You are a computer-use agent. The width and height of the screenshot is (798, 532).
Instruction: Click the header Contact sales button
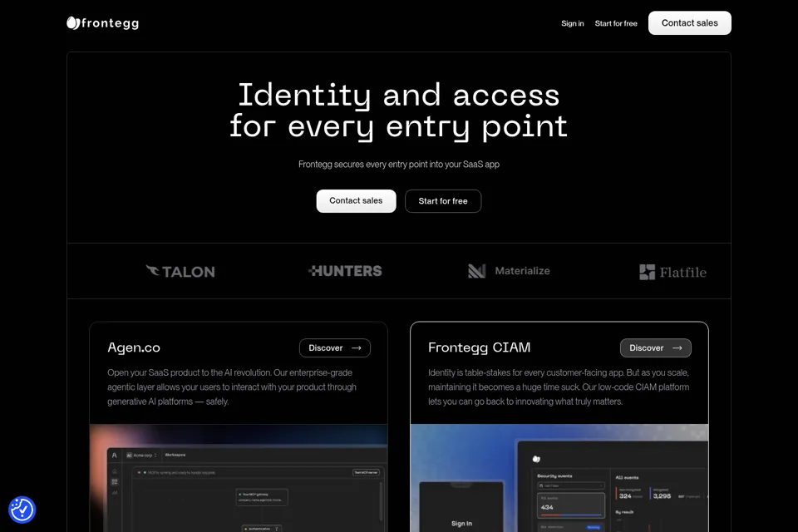690,23
